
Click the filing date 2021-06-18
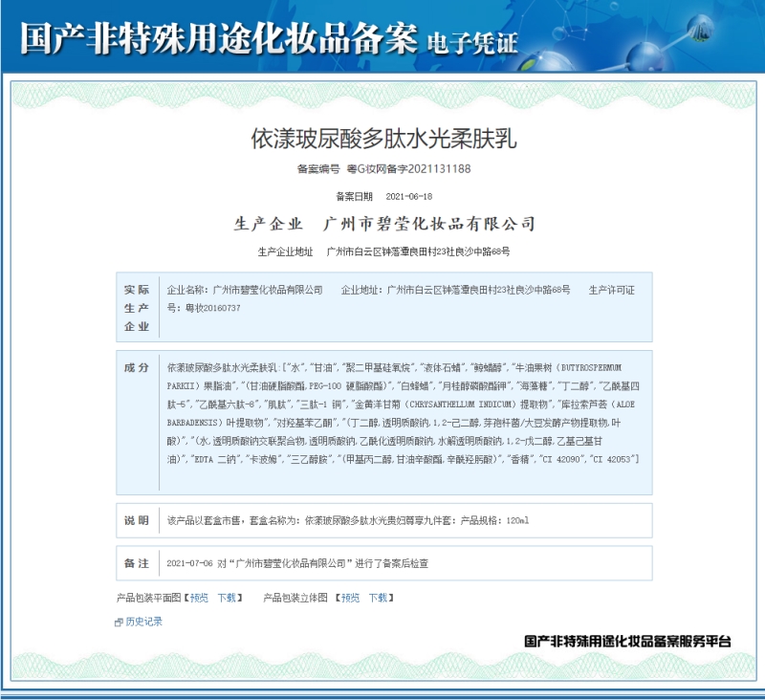pyautogui.click(x=408, y=196)
